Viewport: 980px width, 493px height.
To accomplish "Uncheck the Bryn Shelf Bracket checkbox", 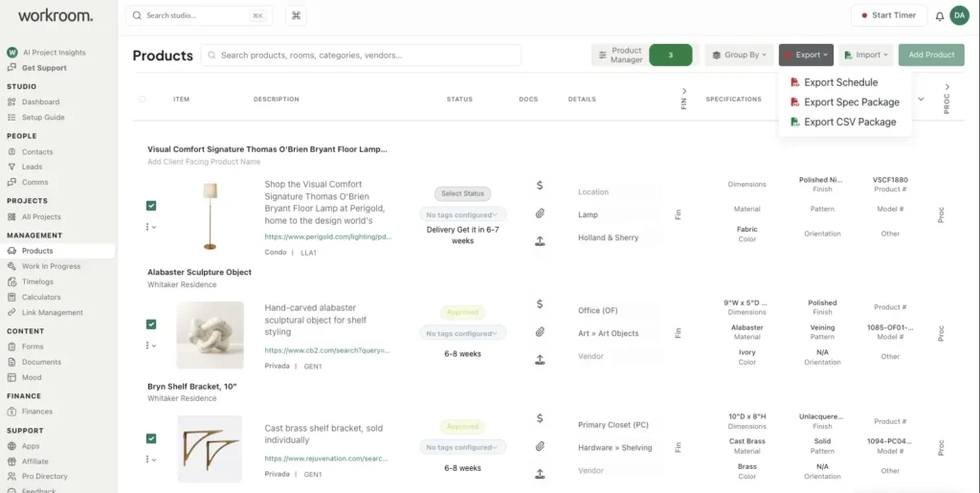I will (x=151, y=438).
